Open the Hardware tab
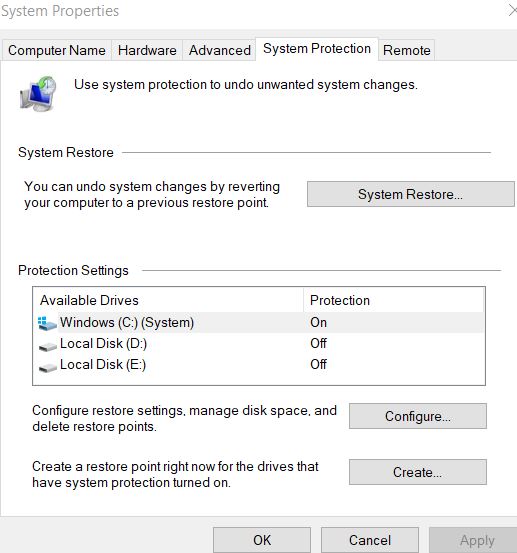The image size is (517, 553). point(147,50)
